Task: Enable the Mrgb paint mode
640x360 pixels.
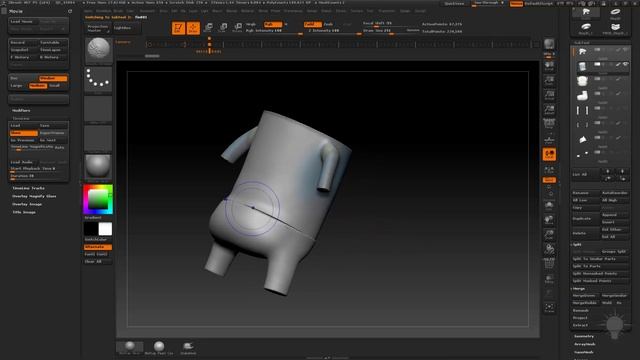Action: [251, 24]
